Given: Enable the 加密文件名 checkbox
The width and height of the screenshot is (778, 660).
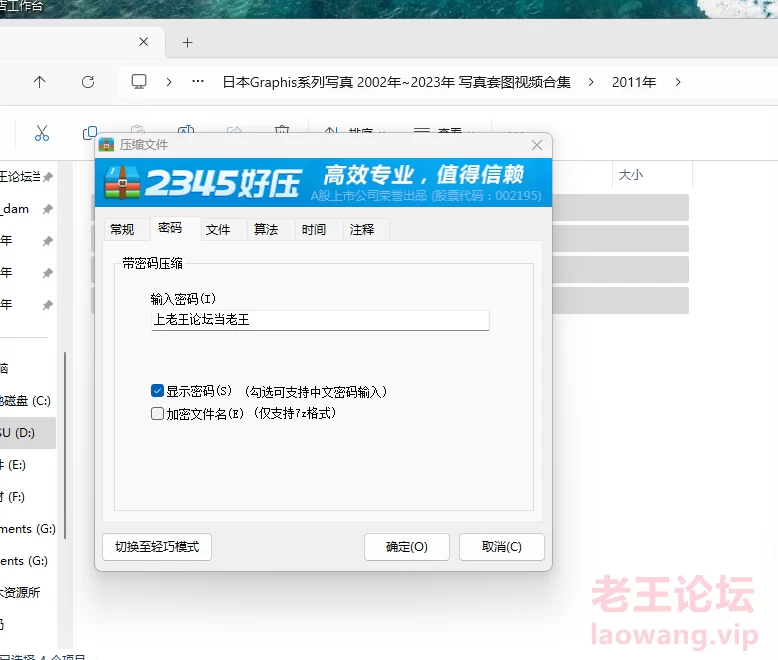Looking at the screenshot, I should [x=157, y=413].
